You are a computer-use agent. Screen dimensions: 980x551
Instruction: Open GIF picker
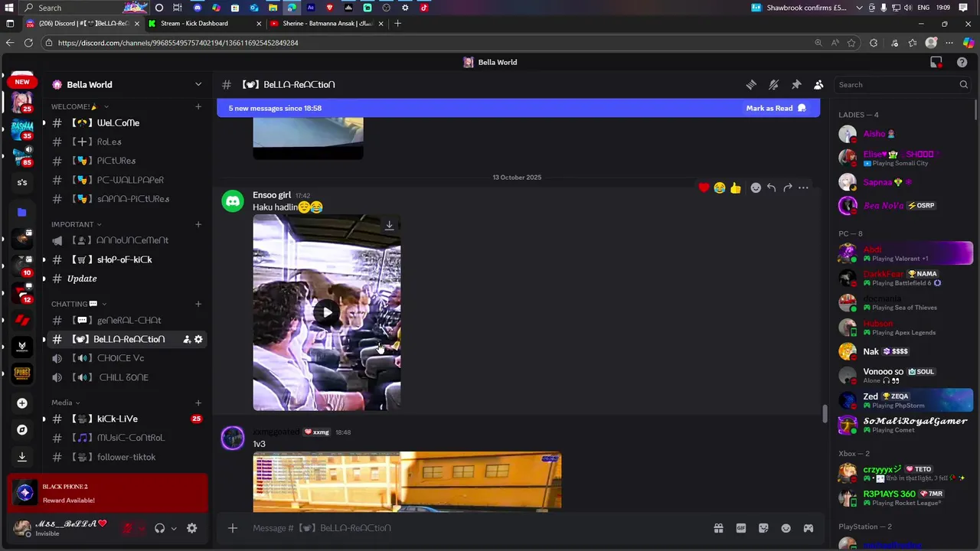tap(740, 528)
